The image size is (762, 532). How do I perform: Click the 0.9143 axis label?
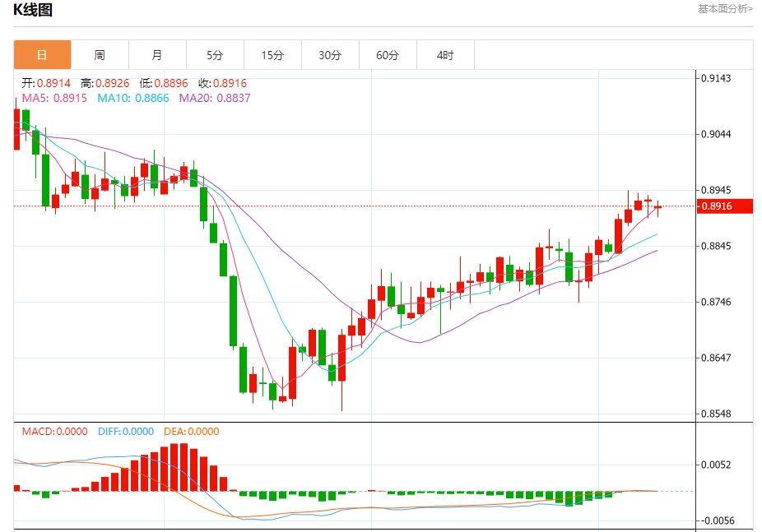716,78
